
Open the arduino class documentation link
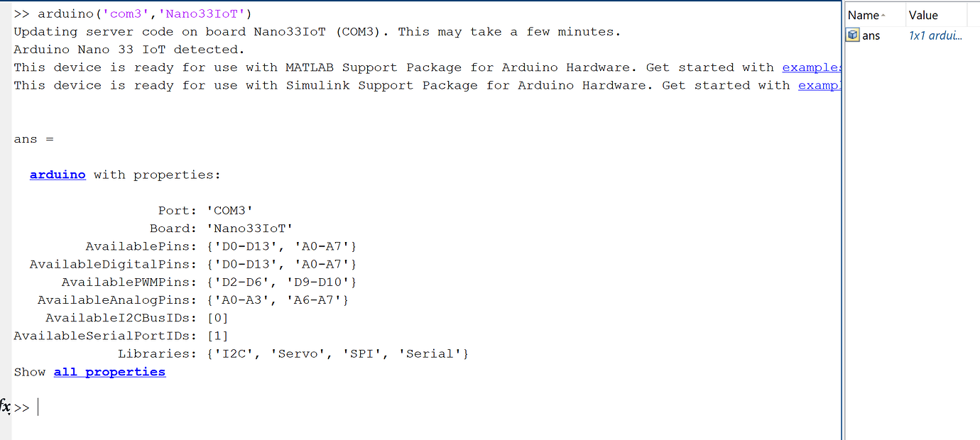point(57,174)
